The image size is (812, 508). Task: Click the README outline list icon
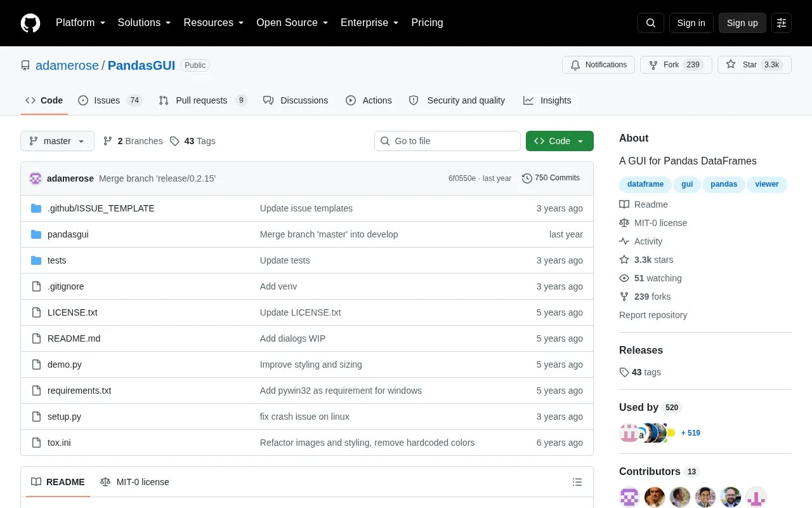[x=577, y=482]
